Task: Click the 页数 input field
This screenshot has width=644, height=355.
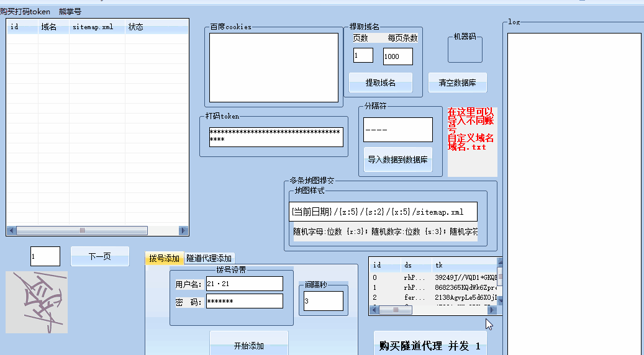Action: point(363,55)
